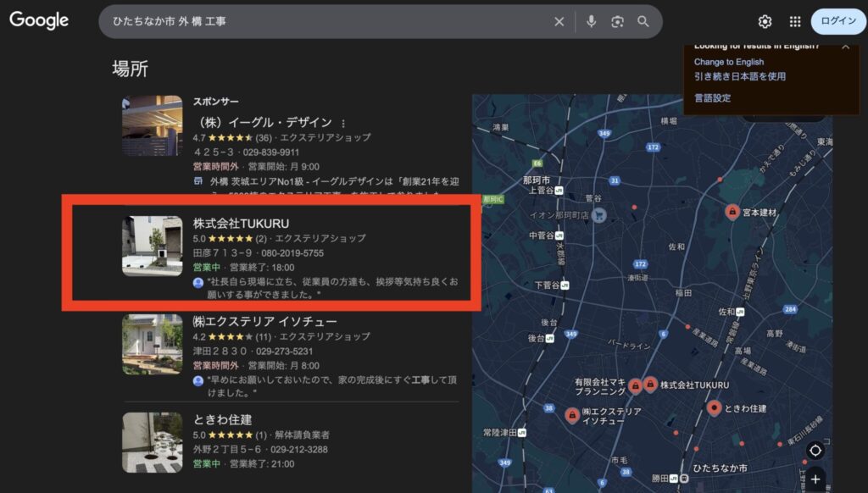Screen dimensions: 868x493
Task: Click the イーグル・デザイン photo thumbnail
Action: tap(153, 125)
